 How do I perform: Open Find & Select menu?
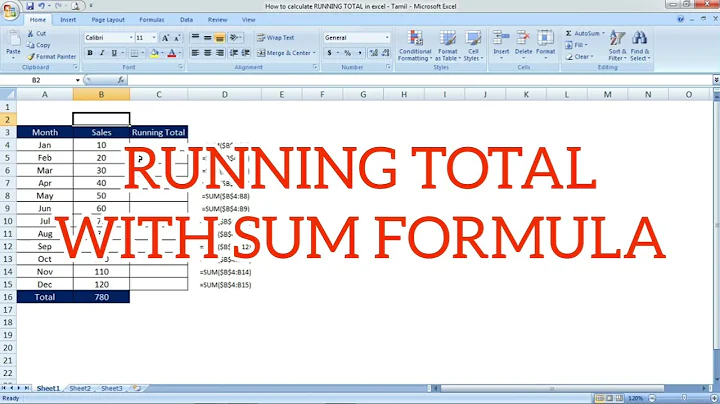click(x=640, y=45)
